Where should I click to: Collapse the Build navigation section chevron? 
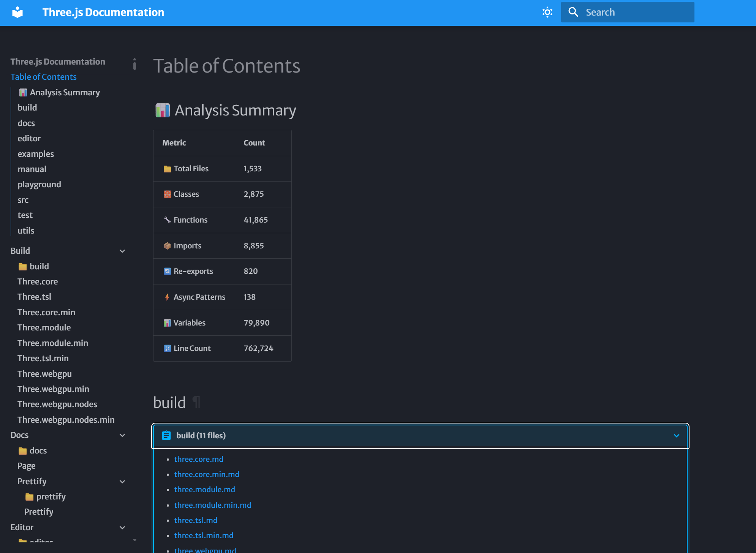122,251
